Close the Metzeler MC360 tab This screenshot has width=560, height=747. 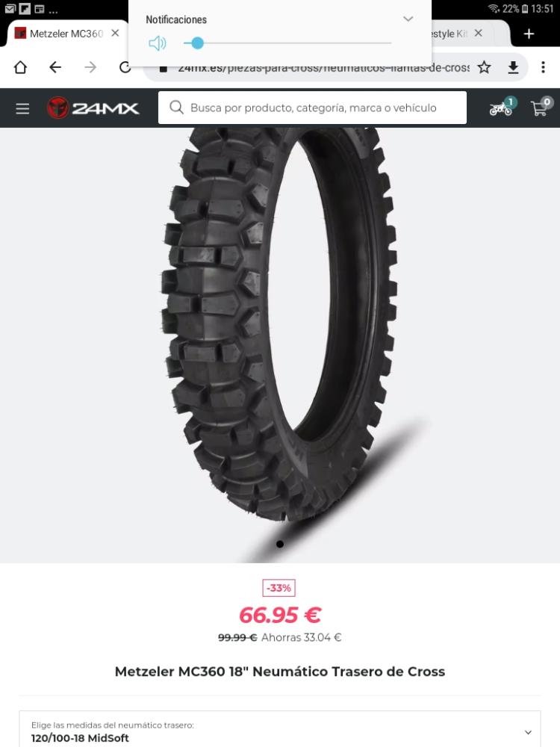(x=115, y=33)
